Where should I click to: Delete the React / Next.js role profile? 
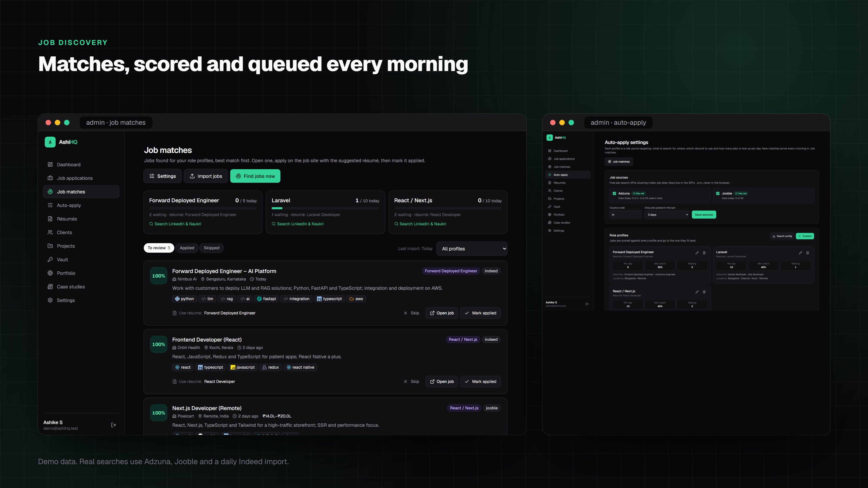(704, 292)
